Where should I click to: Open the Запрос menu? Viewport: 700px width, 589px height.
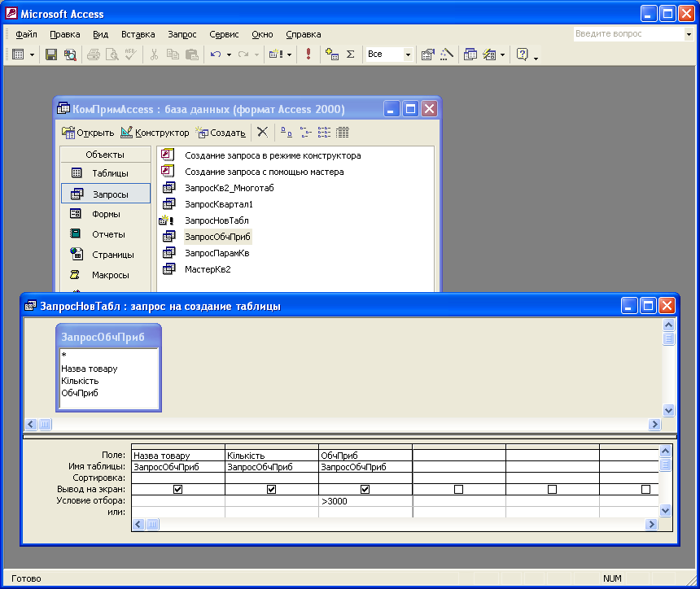[182, 34]
